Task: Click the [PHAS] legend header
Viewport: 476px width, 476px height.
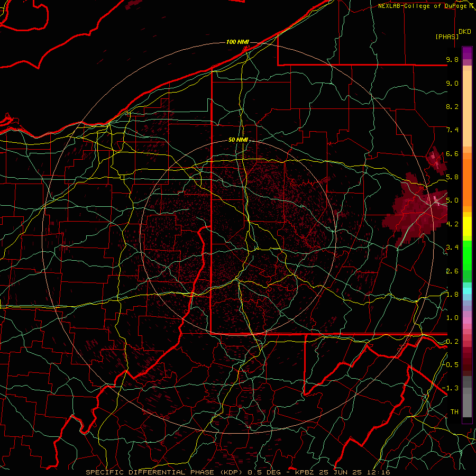Action: point(447,36)
